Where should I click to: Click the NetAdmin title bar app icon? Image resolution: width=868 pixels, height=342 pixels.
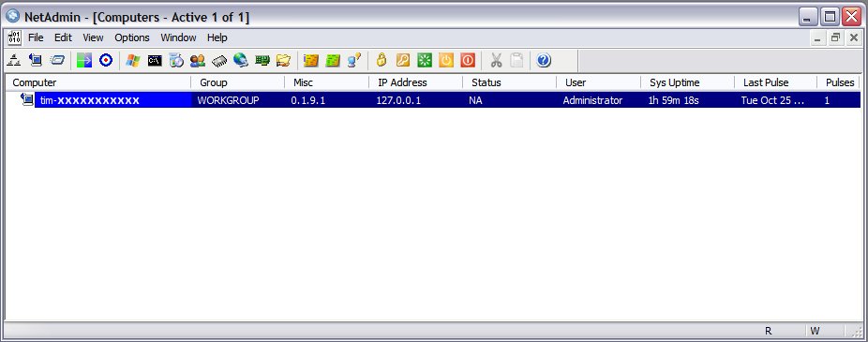click(x=13, y=17)
